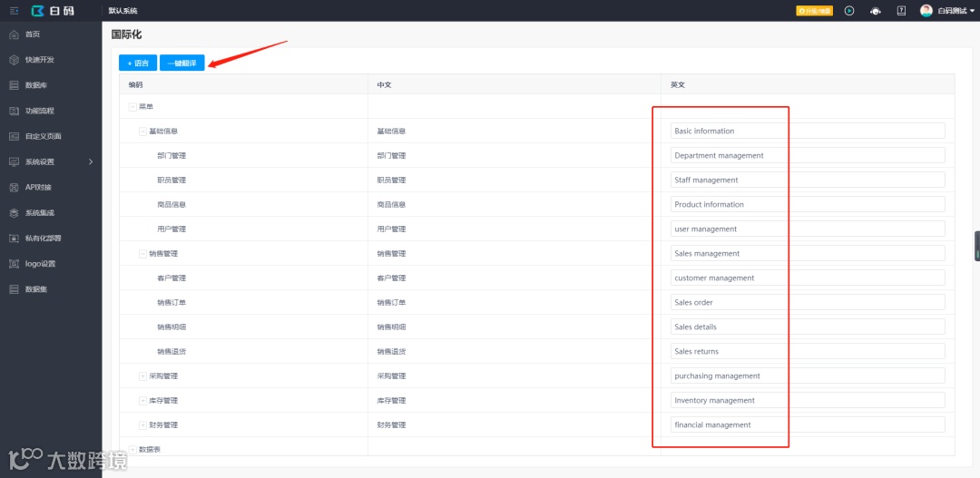Open the 首页 home icon in sidebar
The image size is (980, 478).
15,34
